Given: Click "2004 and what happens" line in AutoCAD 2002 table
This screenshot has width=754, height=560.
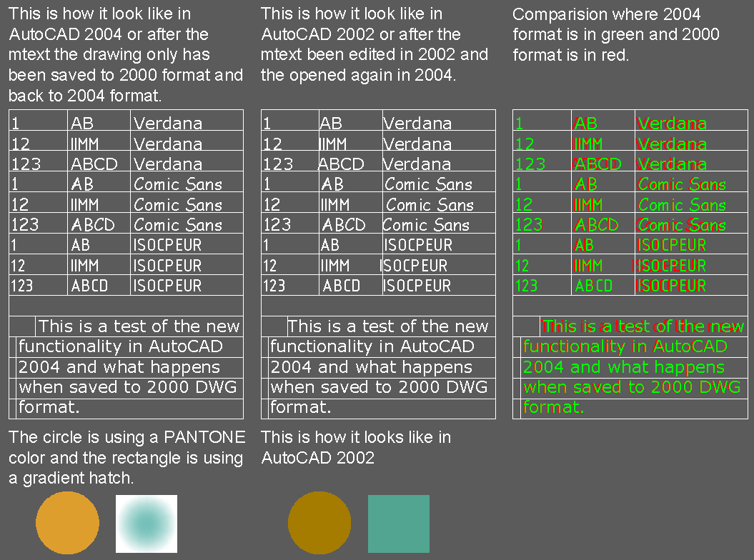Looking at the screenshot, I should coord(371,367).
